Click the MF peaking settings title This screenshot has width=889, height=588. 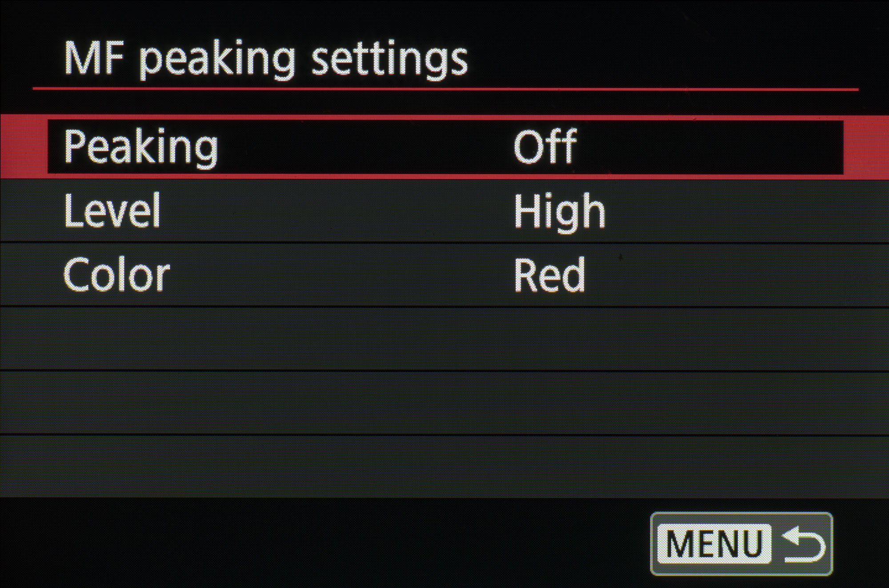[x=266, y=59]
